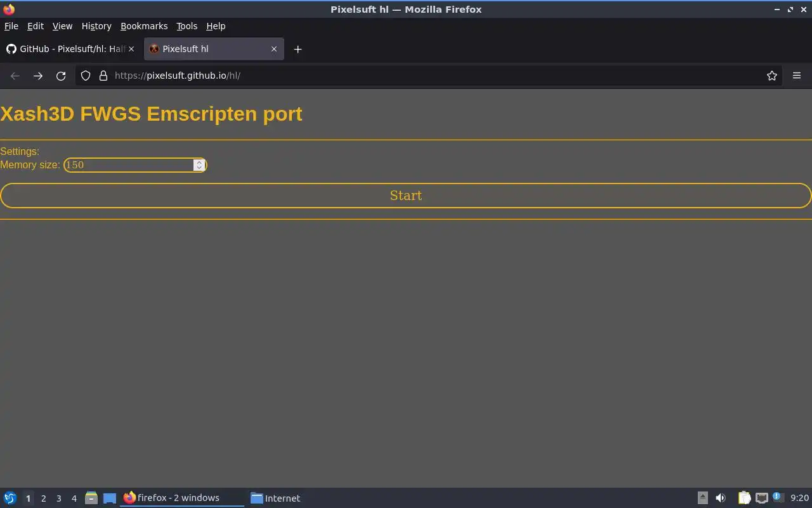The image size is (812, 508).
Task: Click the 9:20 taskbar clock
Action: 799,498
